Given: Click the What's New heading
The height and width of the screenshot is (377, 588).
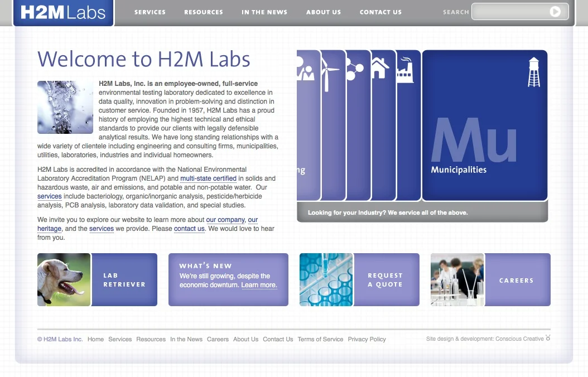Looking at the screenshot, I should (205, 265).
